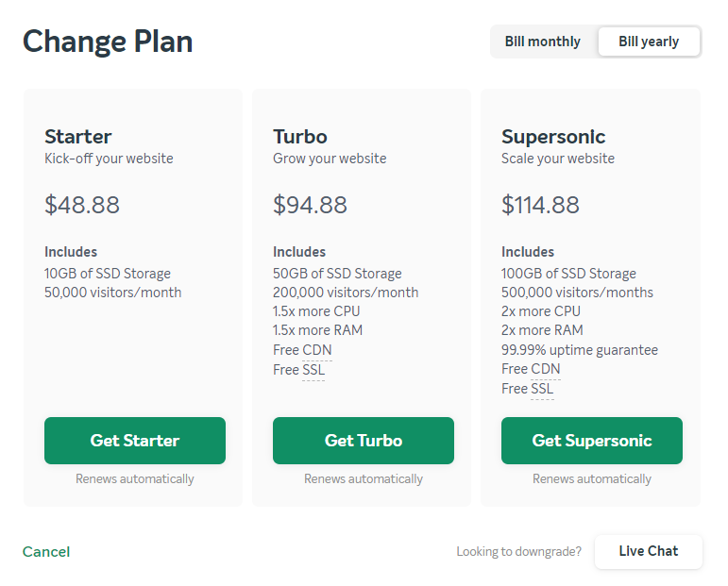Select the Supersonic plan heading

click(553, 137)
